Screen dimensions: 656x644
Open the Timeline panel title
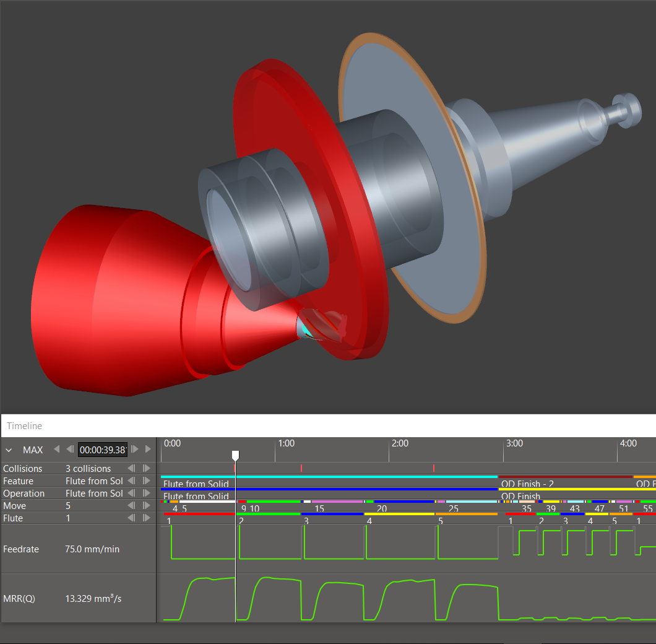click(24, 426)
